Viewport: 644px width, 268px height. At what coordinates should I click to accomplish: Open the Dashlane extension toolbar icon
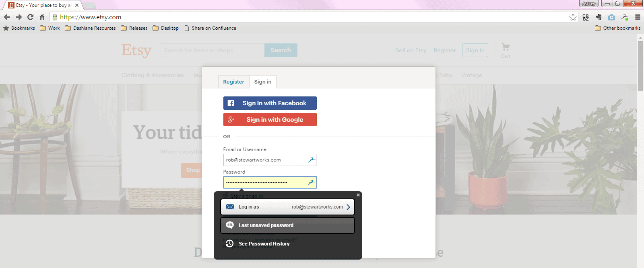(624, 17)
